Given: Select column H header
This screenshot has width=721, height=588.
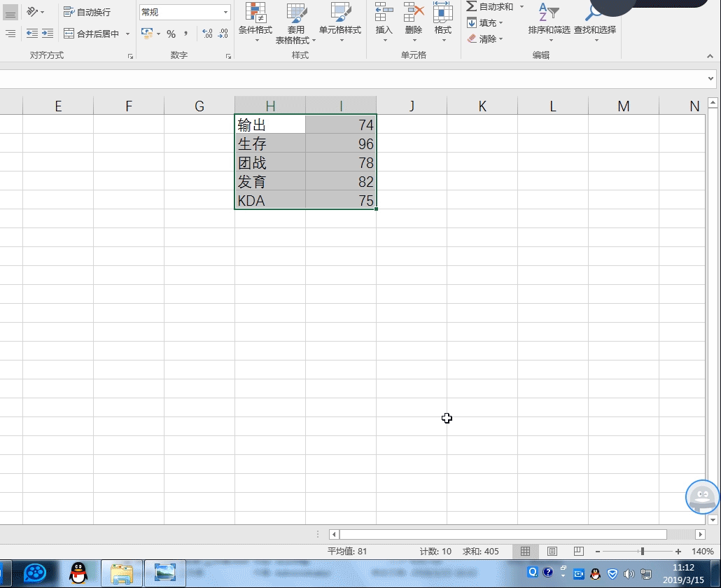Looking at the screenshot, I should (x=270, y=106).
